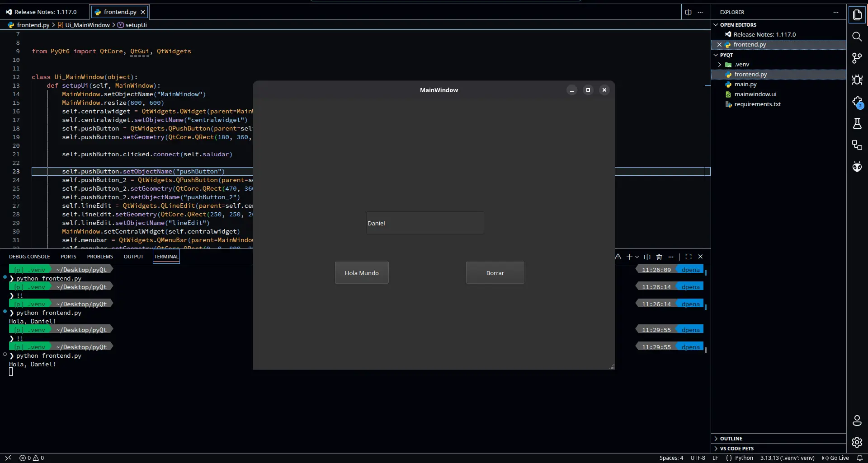Create a new terminal with plus icon
The width and height of the screenshot is (868, 463).
629,257
